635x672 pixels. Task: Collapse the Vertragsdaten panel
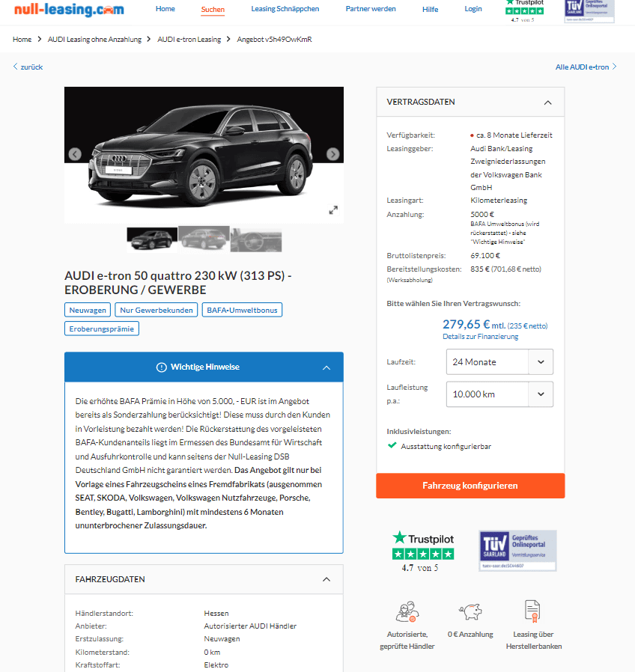547,103
